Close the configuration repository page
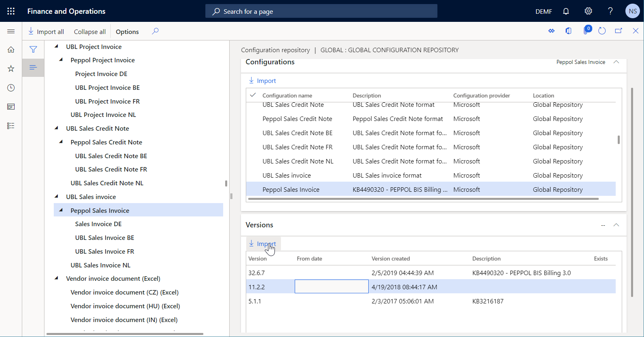This screenshot has height=337, width=644. pos(636,31)
